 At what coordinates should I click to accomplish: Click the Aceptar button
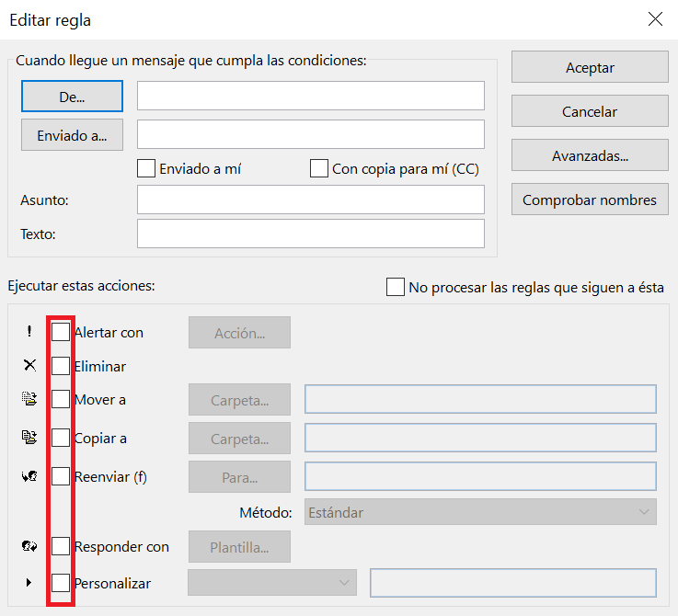tap(590, 67)
